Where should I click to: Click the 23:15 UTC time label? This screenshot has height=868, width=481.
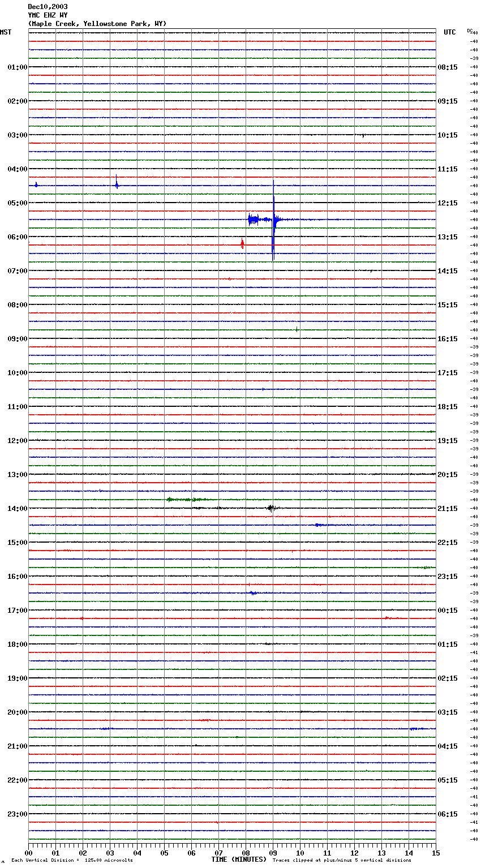(x=448, y=577)
